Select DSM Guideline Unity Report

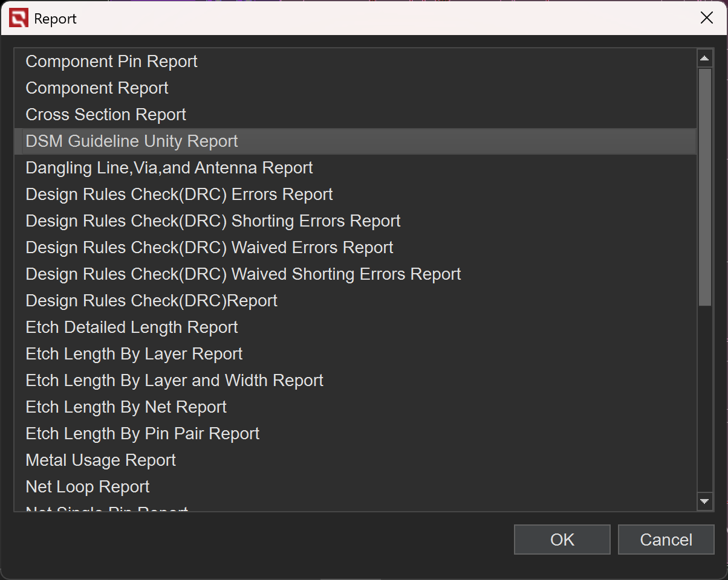pyautogui.click(x=132, y=141)
